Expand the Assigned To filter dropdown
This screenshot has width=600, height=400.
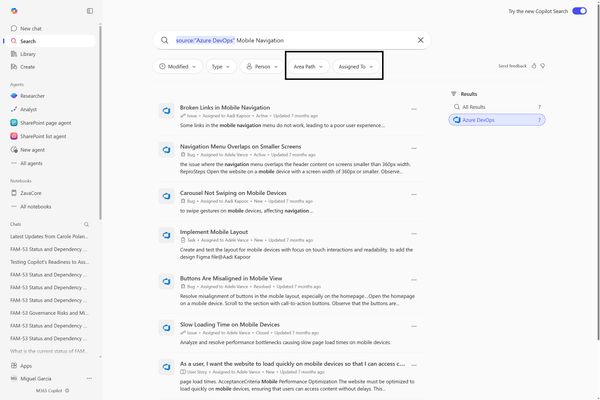(x=355, y=67)
